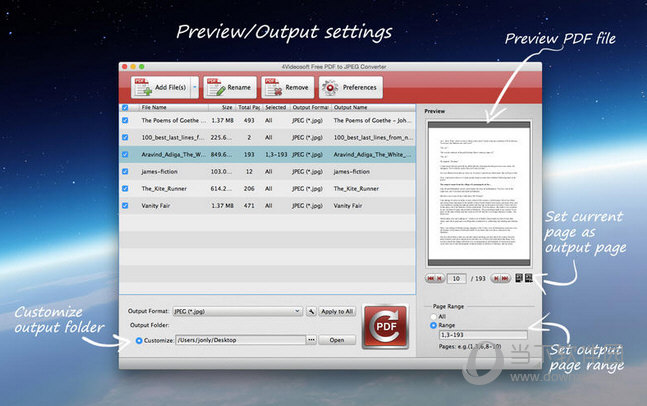Screen dimensions: 647x406
Task: Select The_Kite_Runner file name
Action: coord(164,189)
